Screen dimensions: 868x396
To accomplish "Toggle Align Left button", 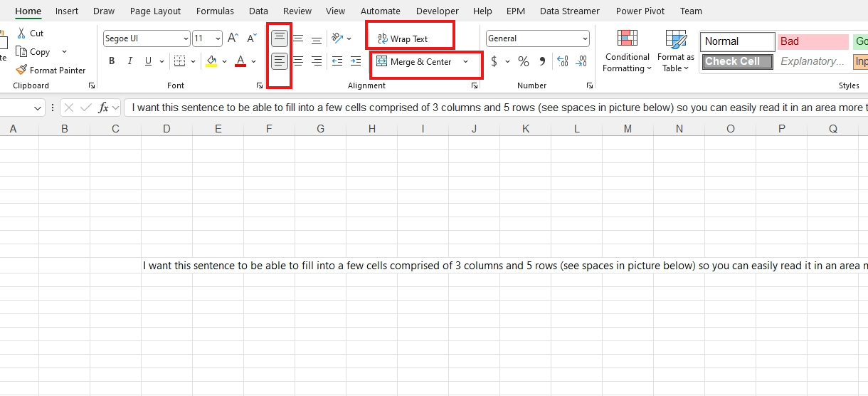I will click(280, 61).
